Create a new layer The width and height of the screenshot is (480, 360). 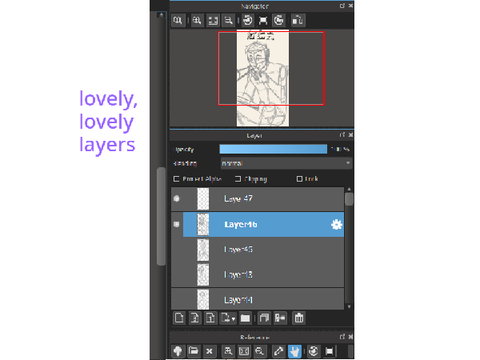[179, 318]
